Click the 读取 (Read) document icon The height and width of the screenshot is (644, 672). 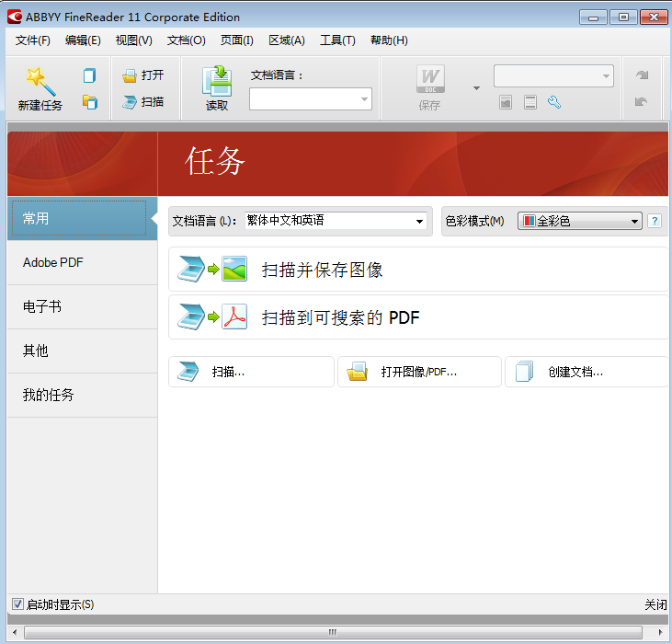[x=217, y=81]
